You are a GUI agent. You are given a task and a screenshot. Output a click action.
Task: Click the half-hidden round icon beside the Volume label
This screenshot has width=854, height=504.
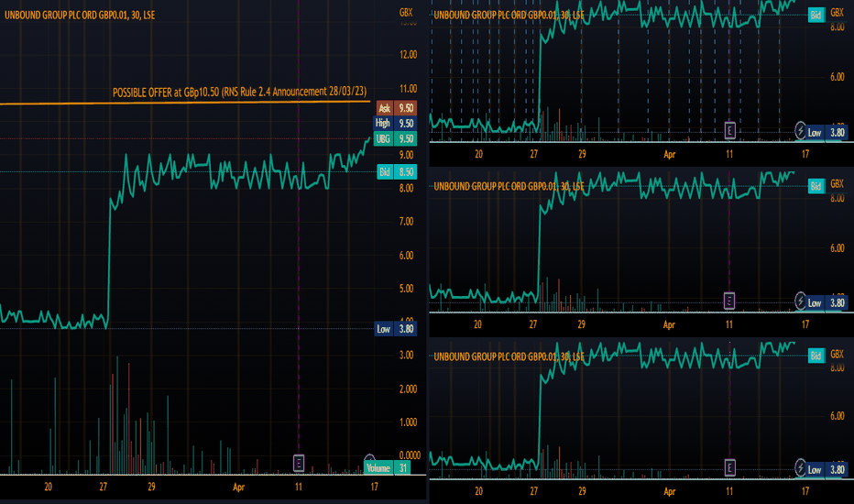(x=370, y=459)
